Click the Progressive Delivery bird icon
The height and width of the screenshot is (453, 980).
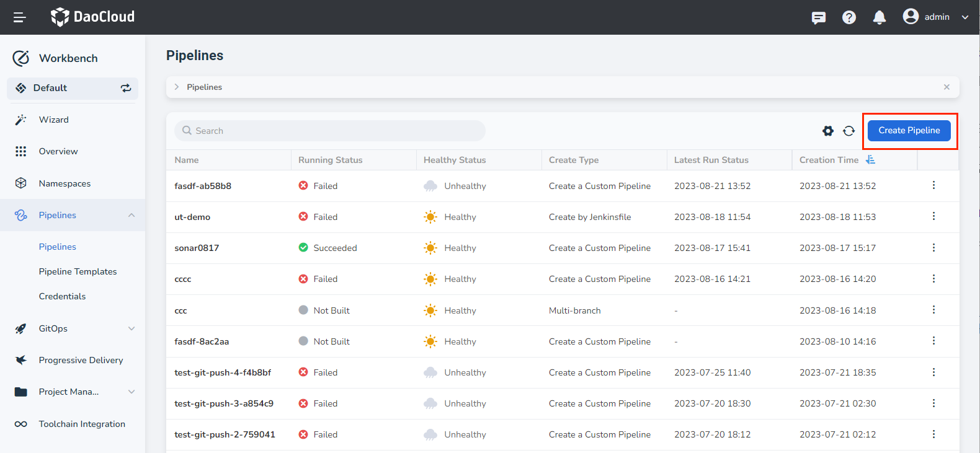[x=21, y=360]
